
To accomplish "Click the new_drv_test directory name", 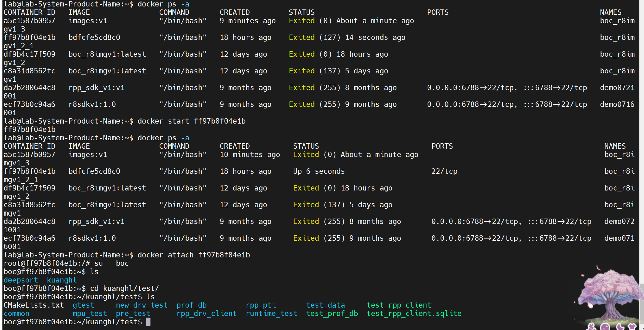I will click(142, 305).
